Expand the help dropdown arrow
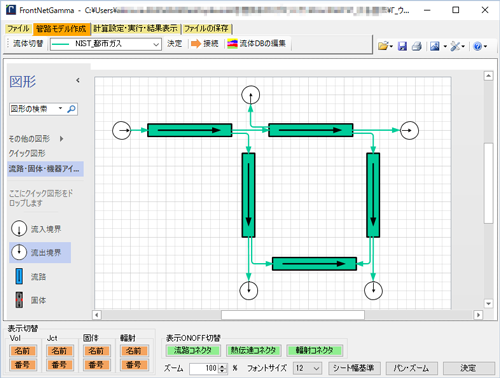 coord(485,46)
